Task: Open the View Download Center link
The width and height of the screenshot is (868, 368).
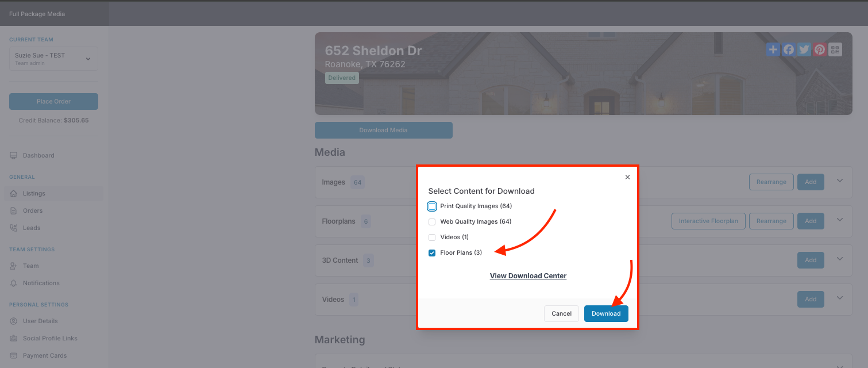Action: pos(528,276)
